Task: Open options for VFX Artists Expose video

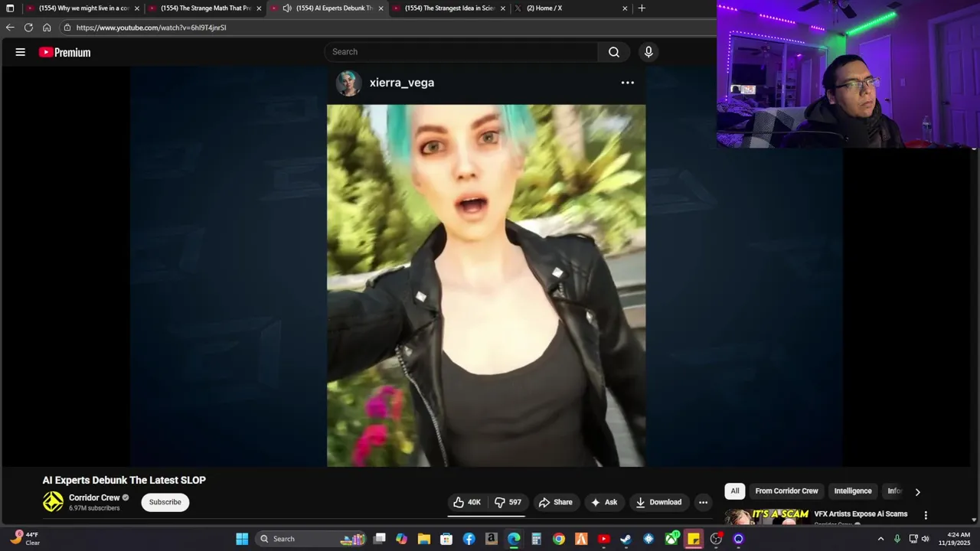Action: click(926, 515)
